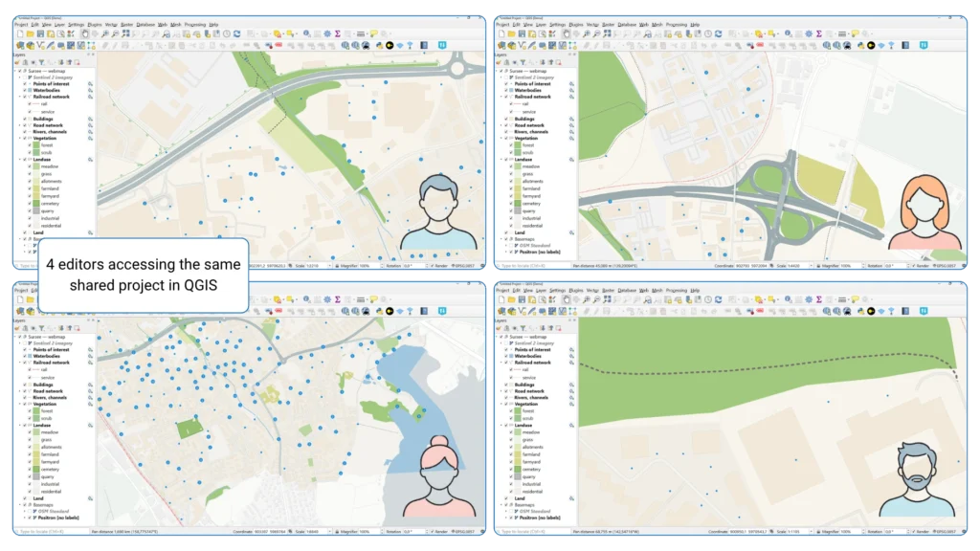The image size is (980, 551).
Task: Click the EPSG CRS button in bottom-right status bar
Action: pyautogui.click(x=945, y=531)
